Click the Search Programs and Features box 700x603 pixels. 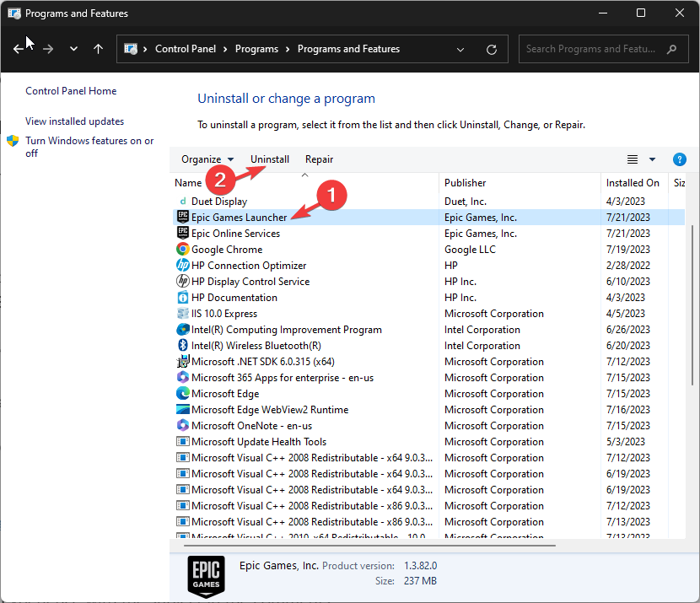tap(604, 49)
